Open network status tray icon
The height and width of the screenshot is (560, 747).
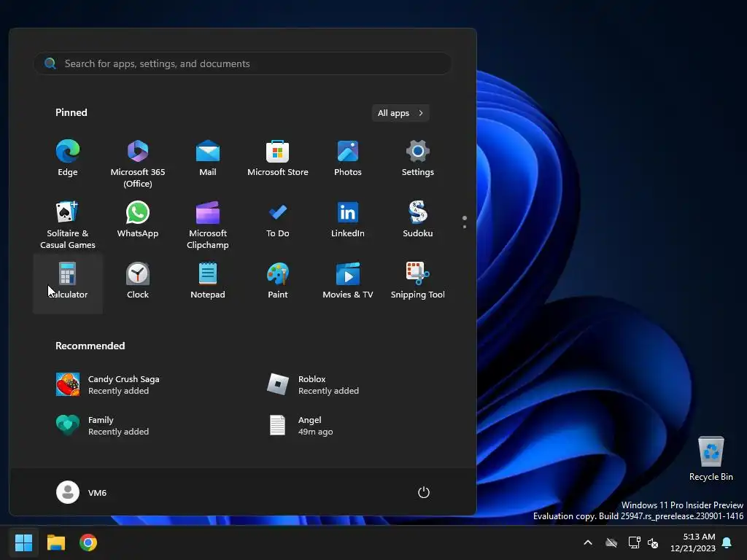click(x=634, y=542)
